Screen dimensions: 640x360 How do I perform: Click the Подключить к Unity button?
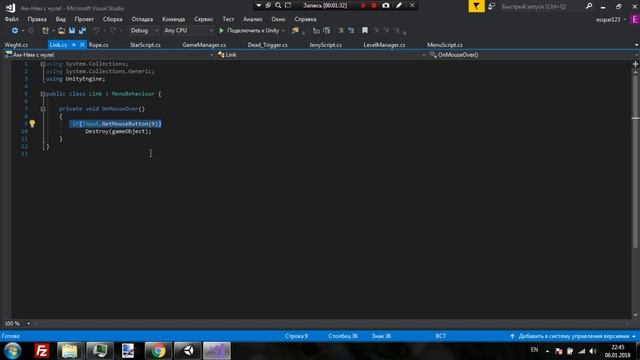pyautogui.click(x=253, y=31)
